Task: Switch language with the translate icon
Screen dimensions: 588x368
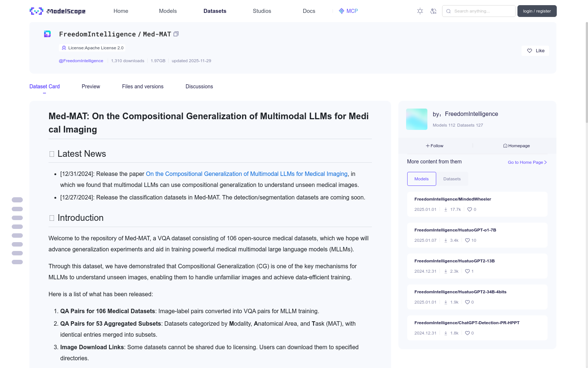Action: coord(433,11)
